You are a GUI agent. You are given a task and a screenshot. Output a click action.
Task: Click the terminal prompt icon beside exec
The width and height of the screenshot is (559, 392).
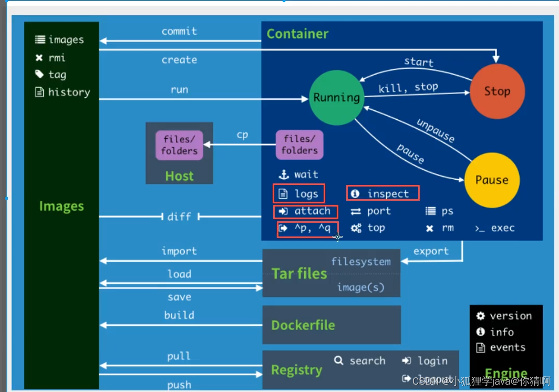click(480, 229)
